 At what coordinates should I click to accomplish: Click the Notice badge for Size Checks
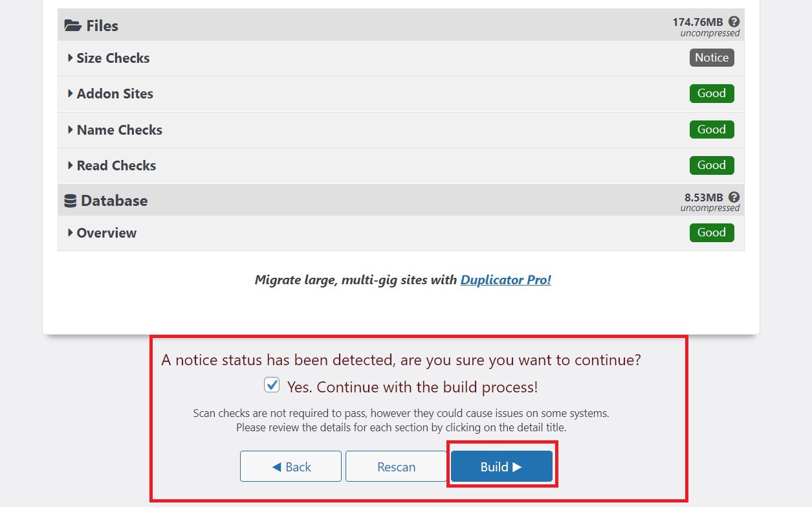pyautogui.click(x=712, y=58)
